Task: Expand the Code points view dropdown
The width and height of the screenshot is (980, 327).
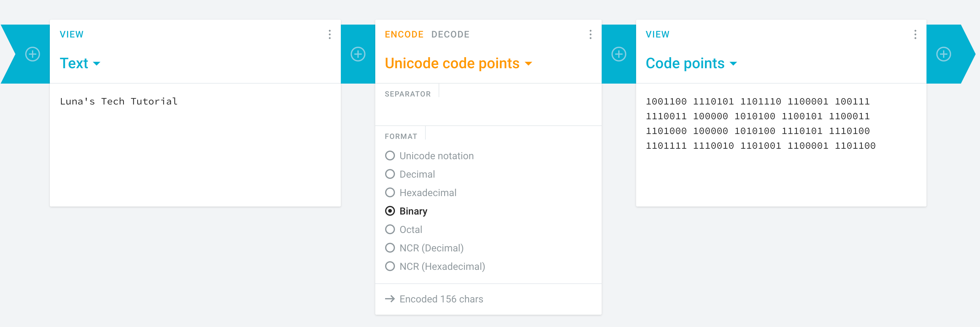Action: pyautogui.click(x=691, y=64)
